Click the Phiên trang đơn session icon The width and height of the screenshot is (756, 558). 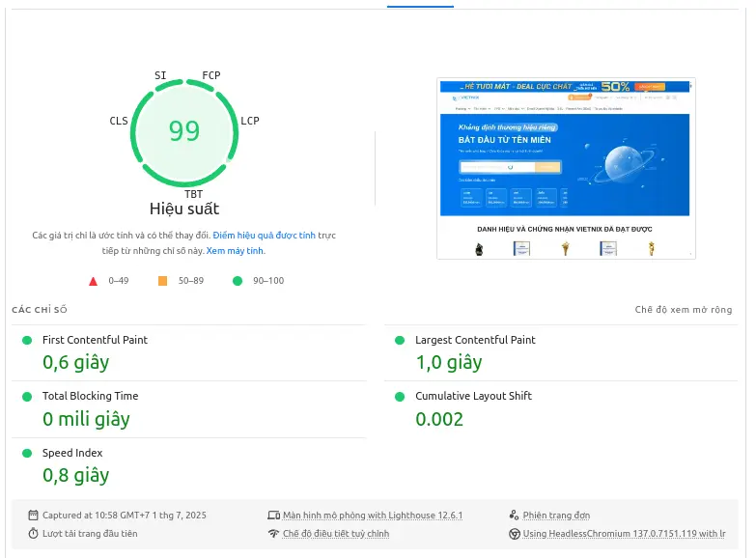pos(513,516)
